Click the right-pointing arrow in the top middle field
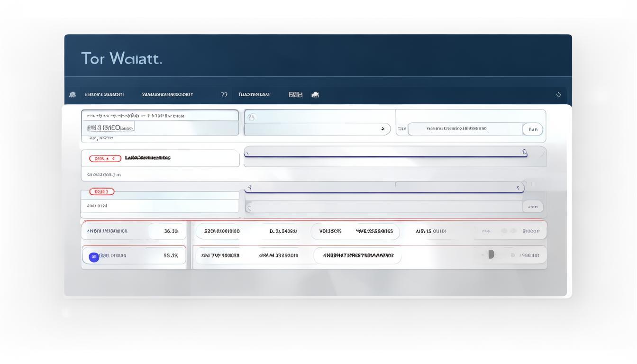 [383, 129]
